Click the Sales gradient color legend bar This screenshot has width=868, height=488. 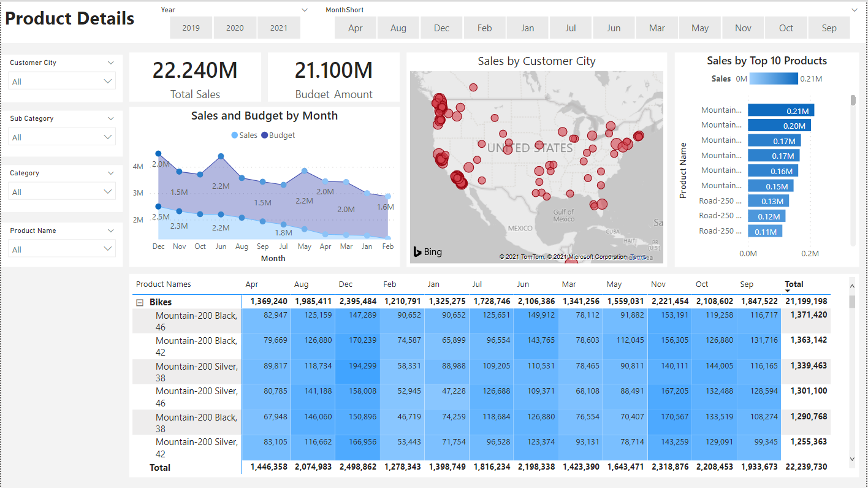(774, 78)
